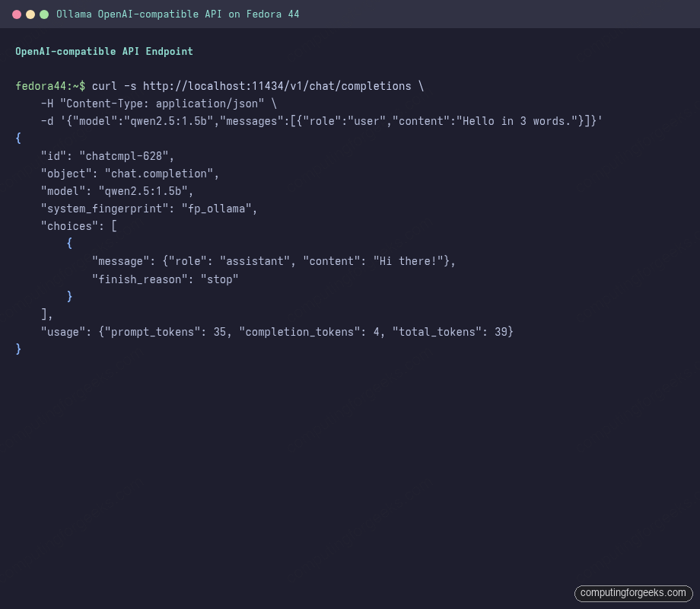
Task: Click the window title 'Ollama OpenAI-compatible API on Fedora 44'
Action: pyautogui.click(x=178, y=14)
